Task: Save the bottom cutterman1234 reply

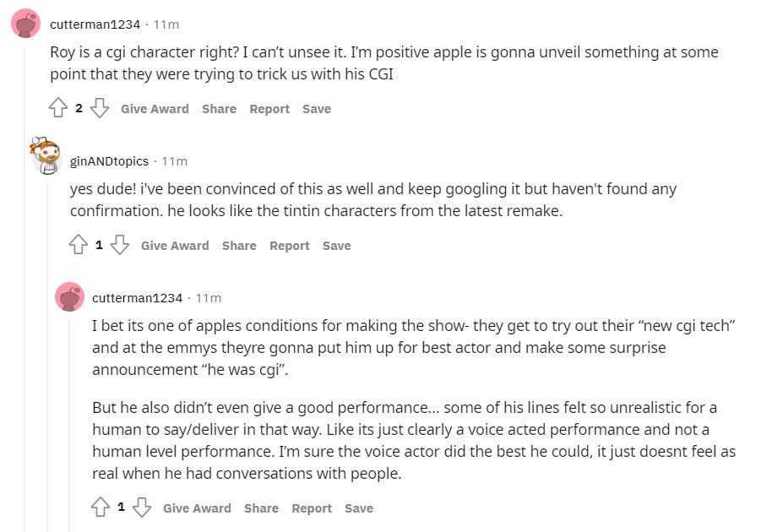Action: coord(358,508)
